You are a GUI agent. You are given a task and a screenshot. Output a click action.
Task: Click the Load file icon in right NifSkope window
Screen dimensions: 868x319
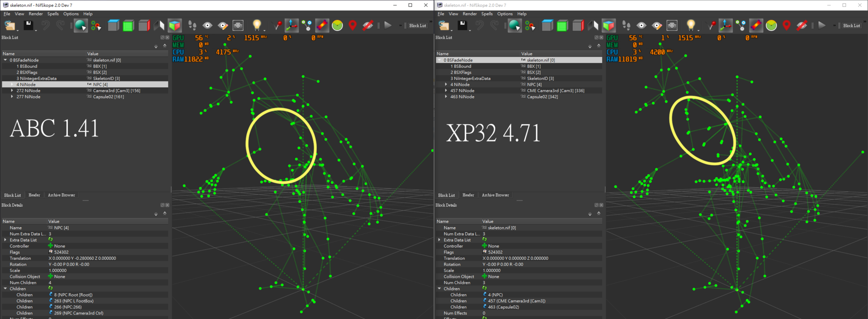coord(444,26)
